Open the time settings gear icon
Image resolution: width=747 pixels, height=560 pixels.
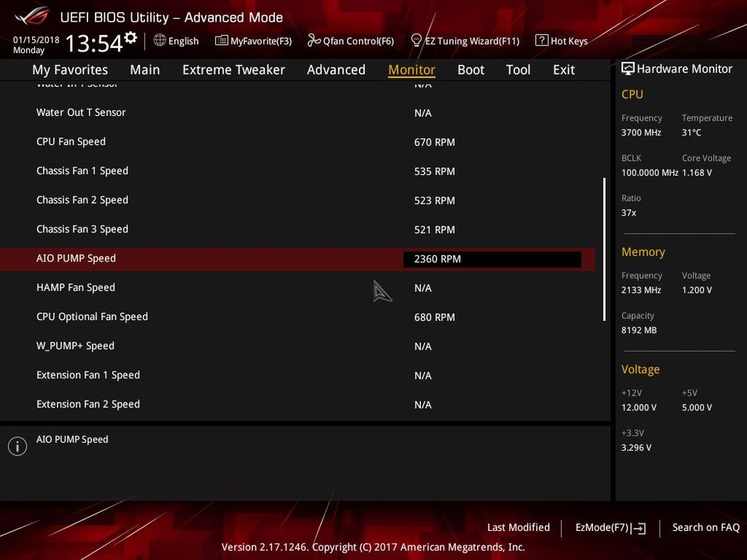(x=131, y=37)
